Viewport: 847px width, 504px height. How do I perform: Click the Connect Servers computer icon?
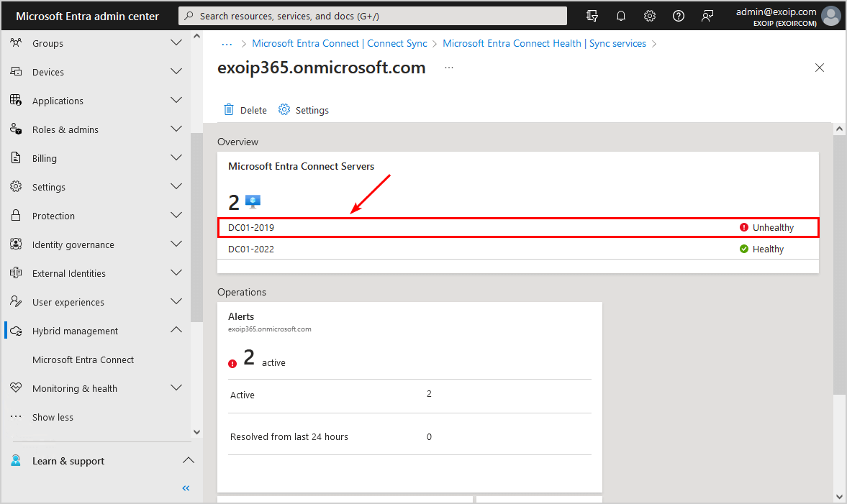pos(253,202)
